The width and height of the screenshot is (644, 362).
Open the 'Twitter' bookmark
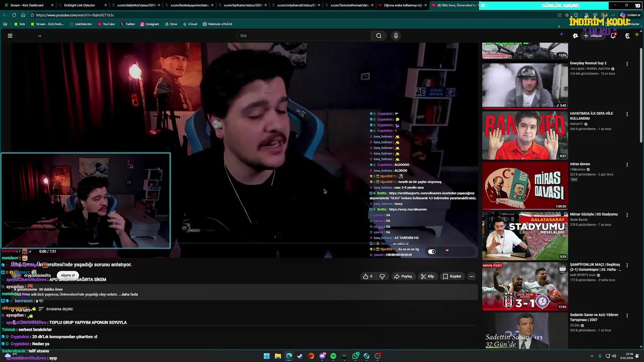pos(128,24)
